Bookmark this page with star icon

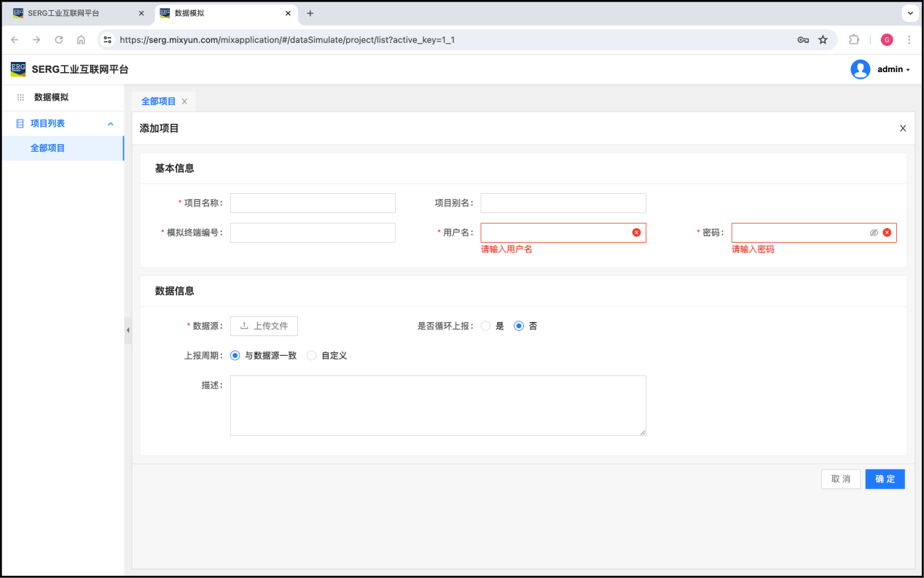coord(823,40)
